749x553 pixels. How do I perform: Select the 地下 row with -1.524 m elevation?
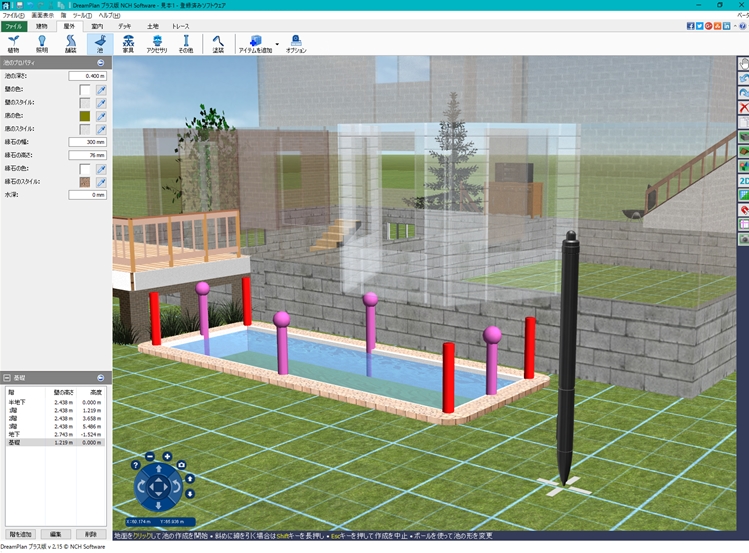pyautogui.click(x=55, y=435)
